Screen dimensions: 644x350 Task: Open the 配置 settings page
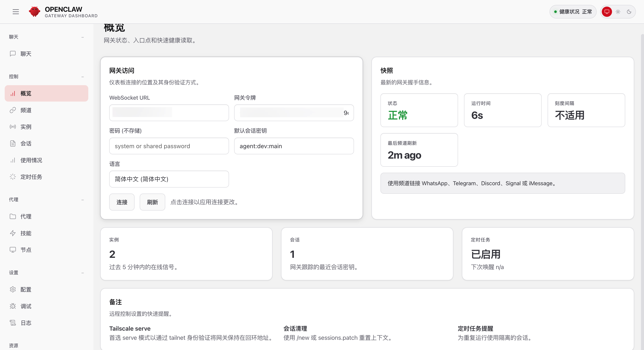point(26,290)
